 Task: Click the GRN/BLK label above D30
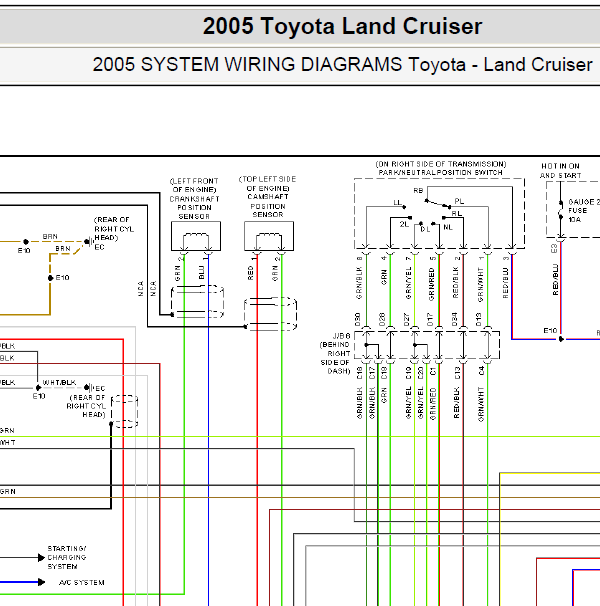pyautogui.click(x=359, y=283)
